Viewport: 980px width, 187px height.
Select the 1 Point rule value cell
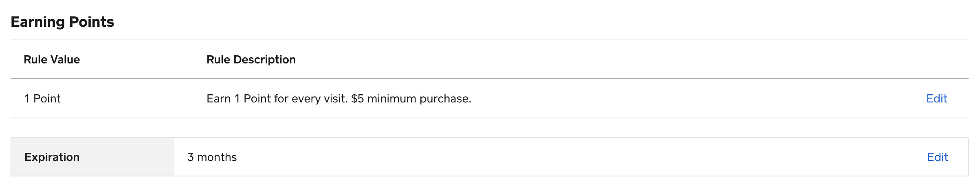42,99
